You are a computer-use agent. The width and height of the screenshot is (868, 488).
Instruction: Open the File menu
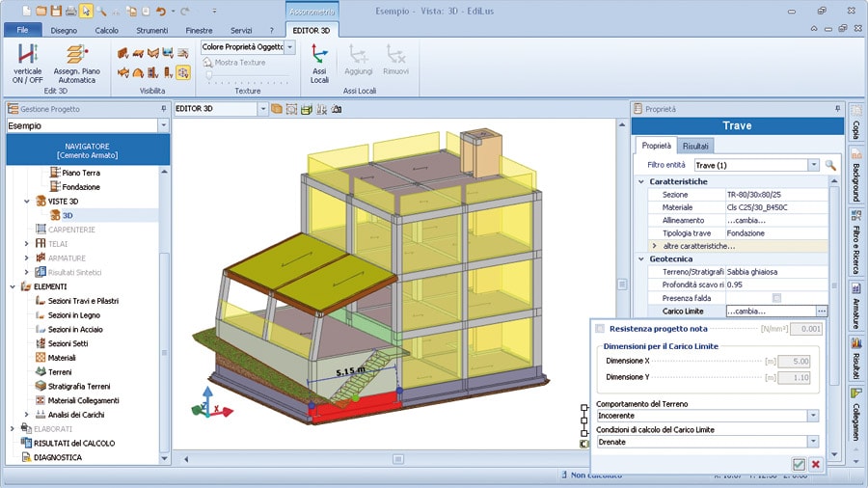pyautogui.click(x=23, y=30)
